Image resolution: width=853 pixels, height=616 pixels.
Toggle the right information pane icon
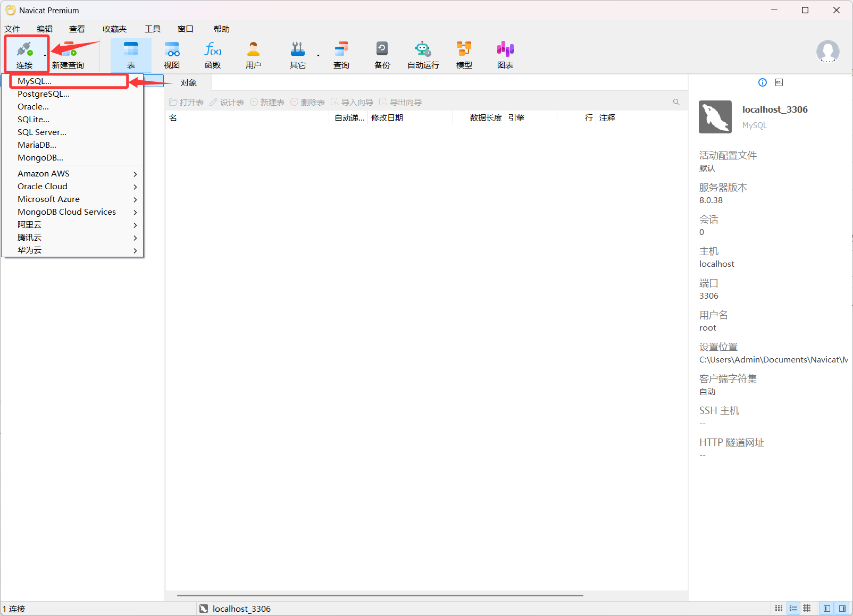[x=842, y=609]
